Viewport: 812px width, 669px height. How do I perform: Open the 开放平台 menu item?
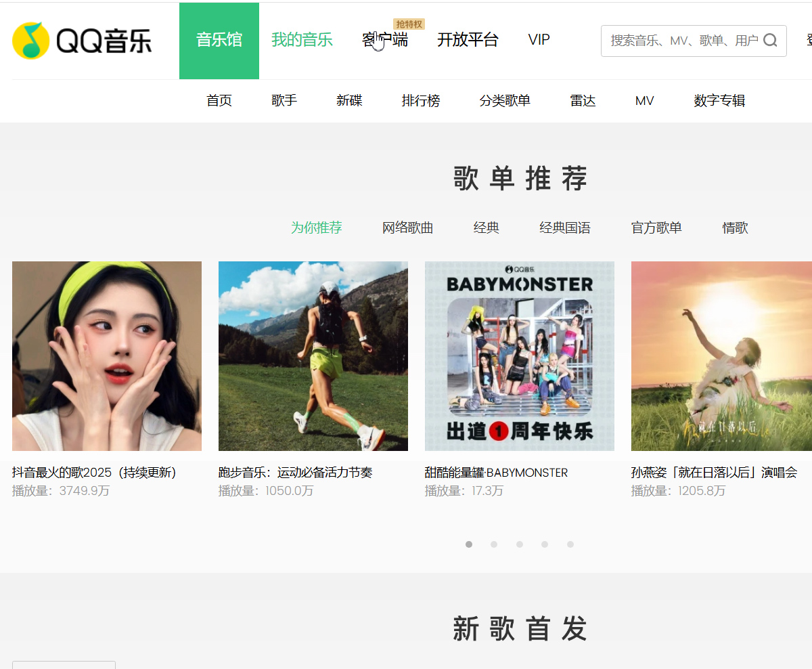pyautogui.click(x=468, y=41)
